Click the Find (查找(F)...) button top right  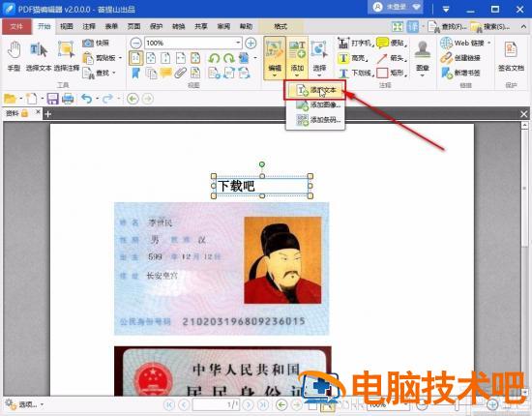(447, 26)
